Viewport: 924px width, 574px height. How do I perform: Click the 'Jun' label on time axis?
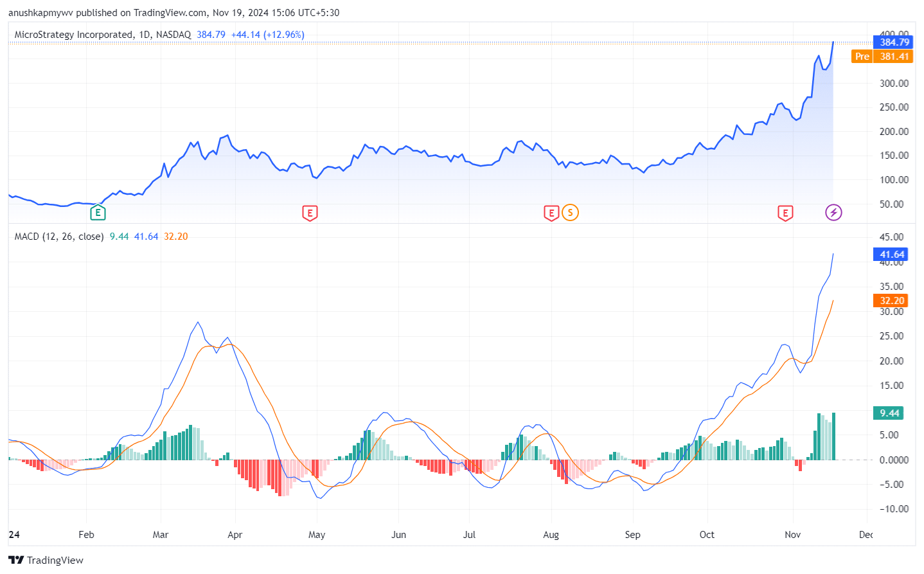(x=399, y=535)
